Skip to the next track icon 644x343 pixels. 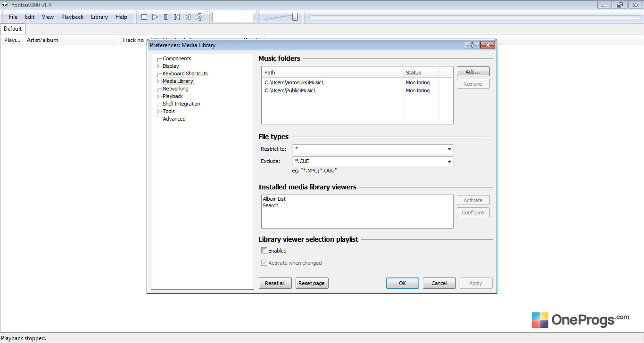[188, 17]
